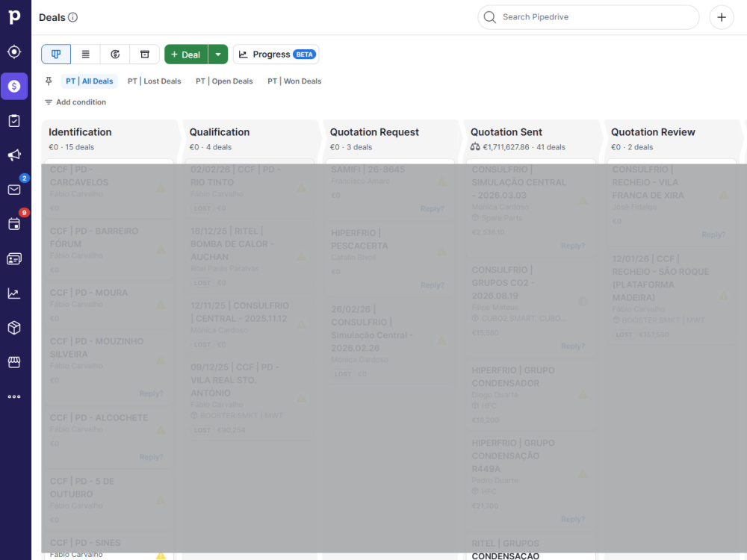Click the 'Deals' page title

coord(52,18)
